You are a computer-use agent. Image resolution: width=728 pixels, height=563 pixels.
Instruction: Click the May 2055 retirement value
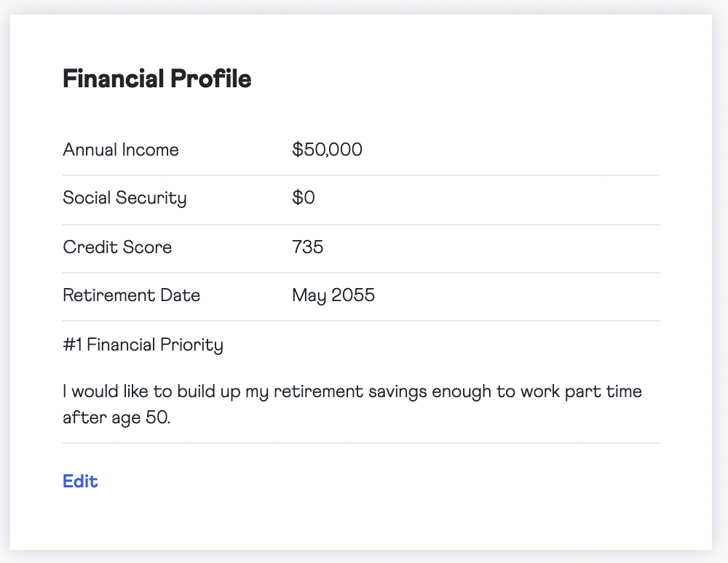click(333, 295)
